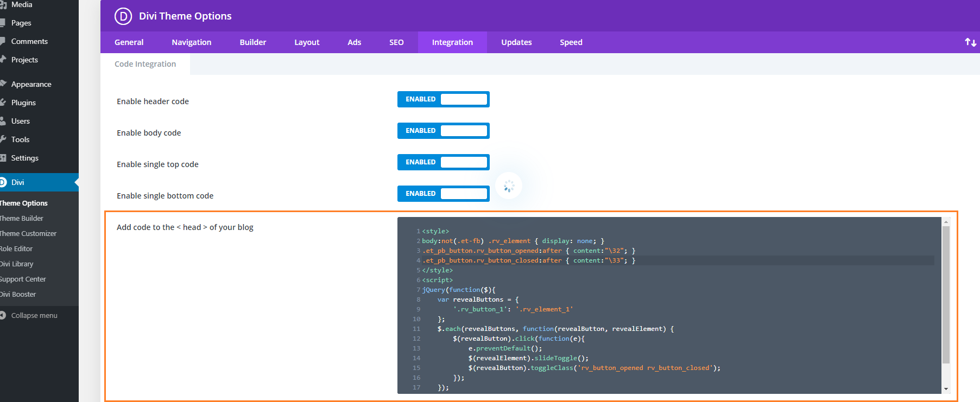Click the Projects pin icon
The width and height of the screenshot is (980, 402).
click(x=3, y=59)
